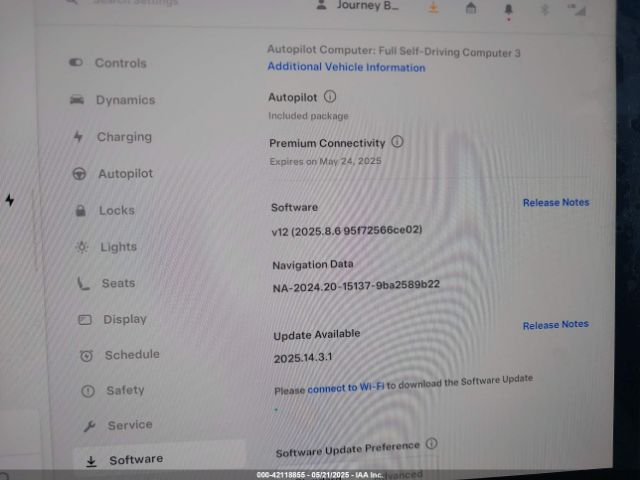This screenshot has height=480, width=640.
Task: Open Controls in the settings sidebar
Action: click(x=120, y=63)
